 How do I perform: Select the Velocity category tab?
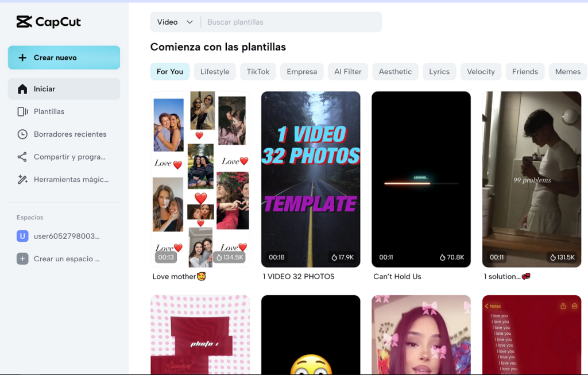coord(481,72)
